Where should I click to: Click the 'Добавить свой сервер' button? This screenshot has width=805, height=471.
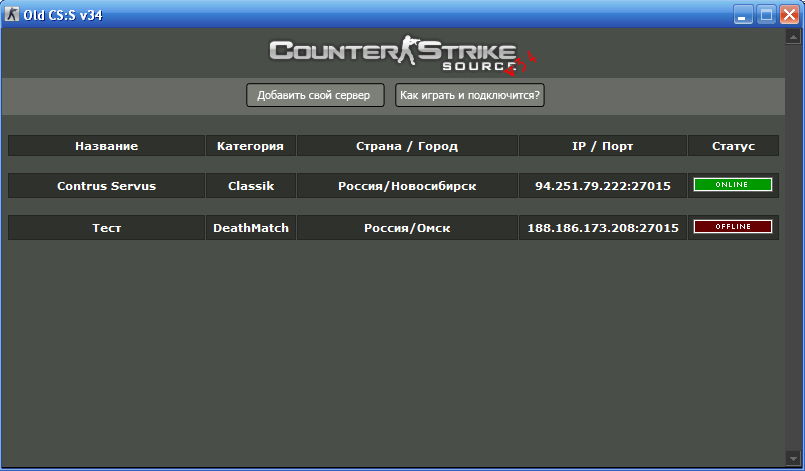coord(315,95)
